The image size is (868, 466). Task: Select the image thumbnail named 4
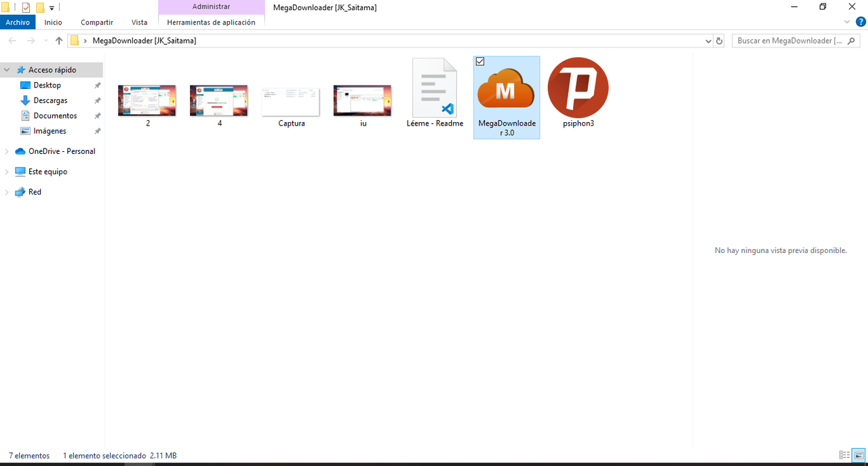219,100
